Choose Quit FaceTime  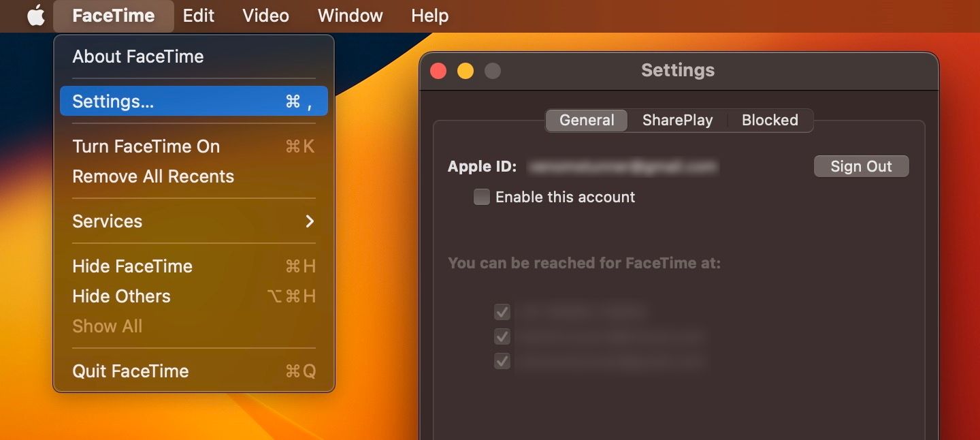(x=130, y=371)
